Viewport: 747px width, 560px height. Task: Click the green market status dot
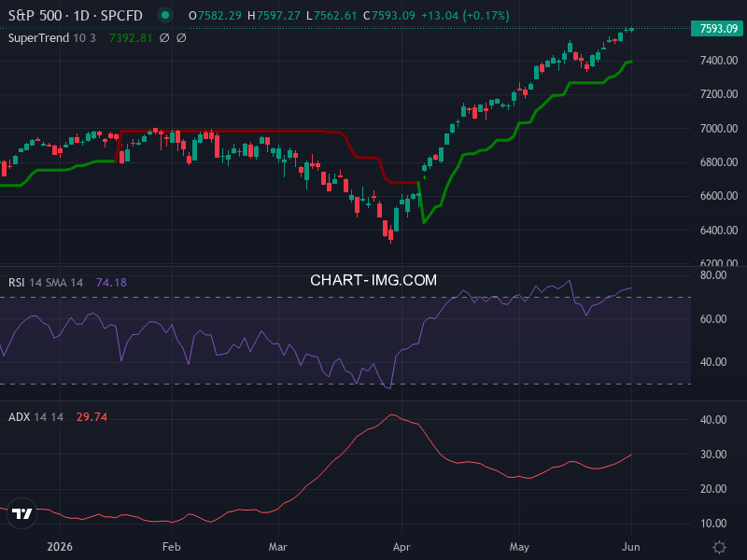point(165,15)
